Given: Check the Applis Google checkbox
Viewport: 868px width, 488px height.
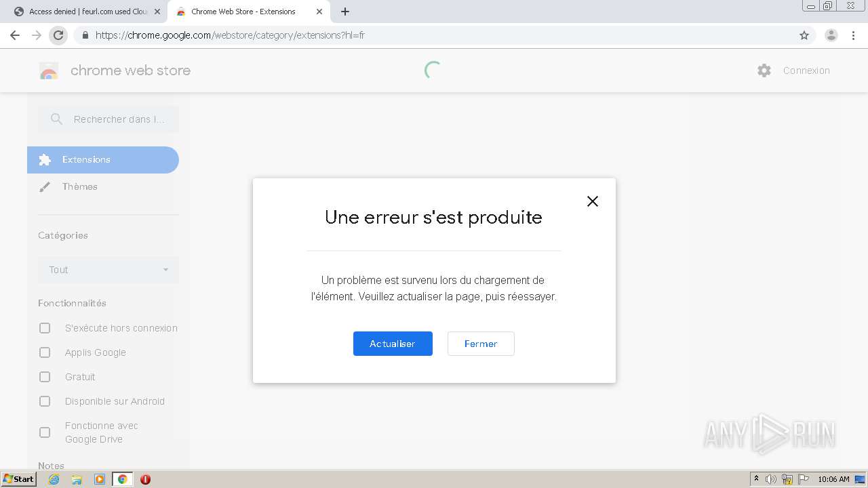Looking at the screenshot, I should 45,352.
